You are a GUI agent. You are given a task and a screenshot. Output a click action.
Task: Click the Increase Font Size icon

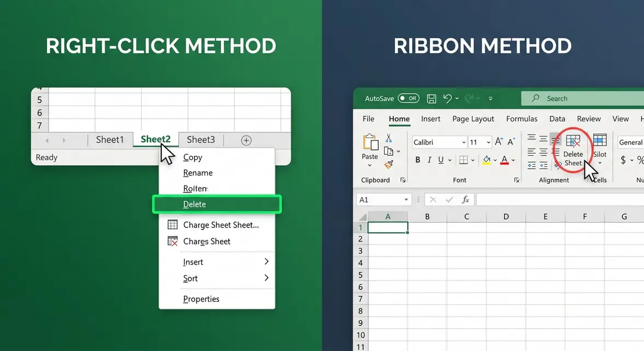[x=498, y=142]
